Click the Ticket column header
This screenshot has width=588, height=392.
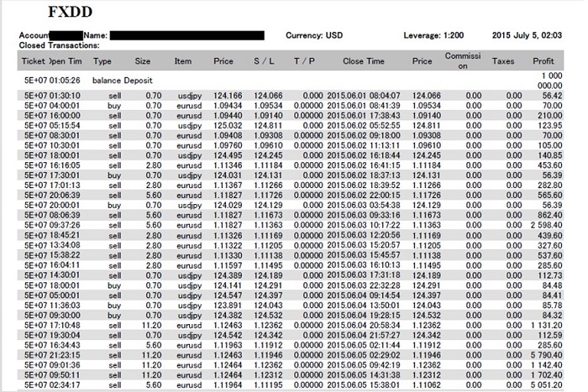[34, 61]
